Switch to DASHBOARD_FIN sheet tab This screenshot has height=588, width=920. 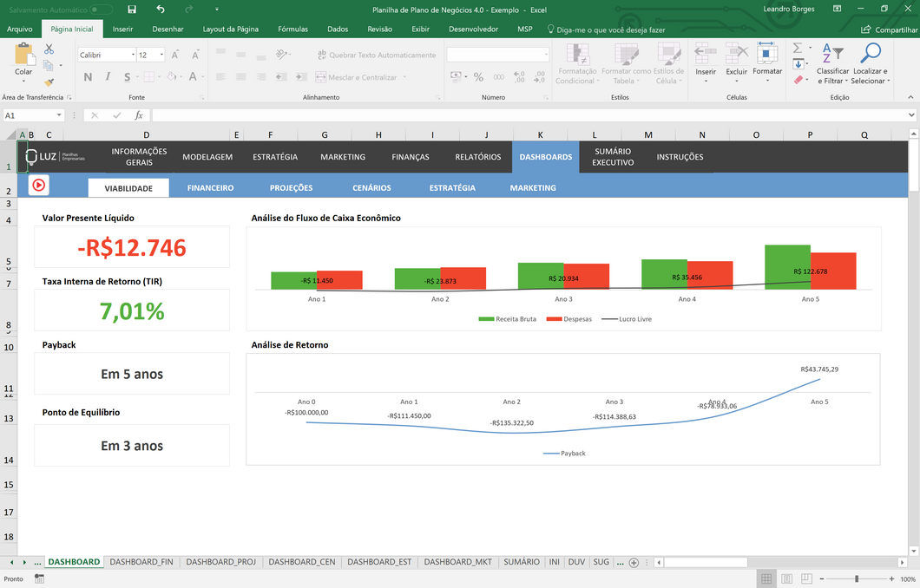pos(141,562)
